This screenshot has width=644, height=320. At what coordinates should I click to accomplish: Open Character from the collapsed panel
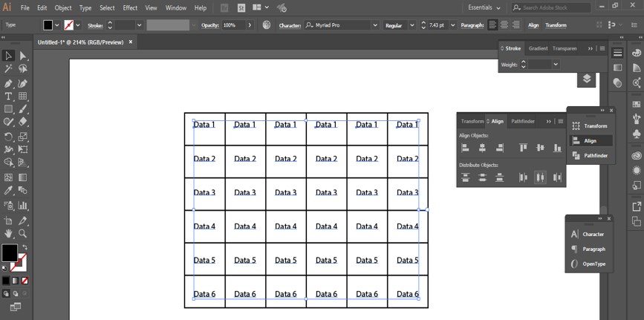[589, 234]
